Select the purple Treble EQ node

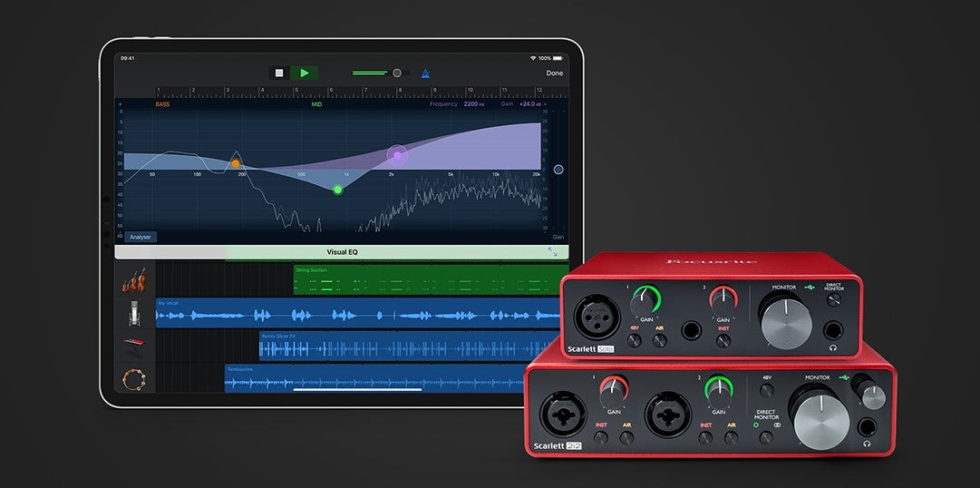pyautogui.click(x=397, y=155)
